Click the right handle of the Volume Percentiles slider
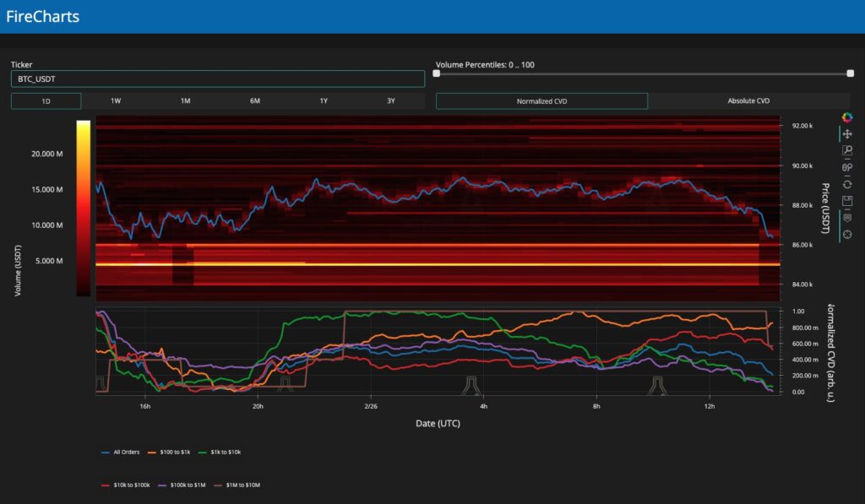Screen dimensions: 865x504 pos(850,73)
